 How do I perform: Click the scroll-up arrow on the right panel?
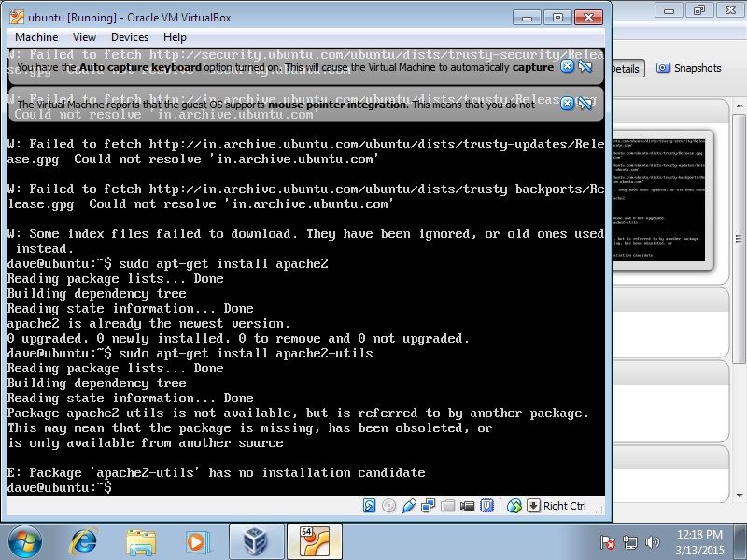(740, 107)
